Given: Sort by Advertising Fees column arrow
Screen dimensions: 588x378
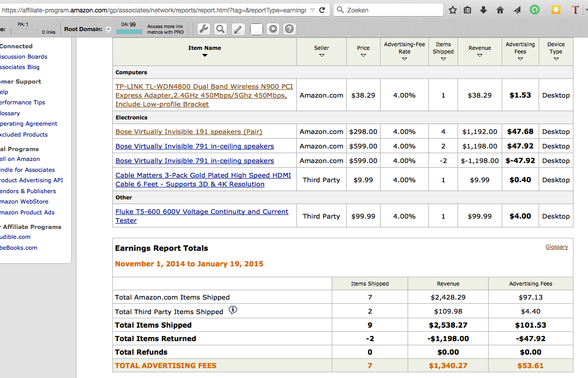Looking at the screenshot, I should 520,59.
